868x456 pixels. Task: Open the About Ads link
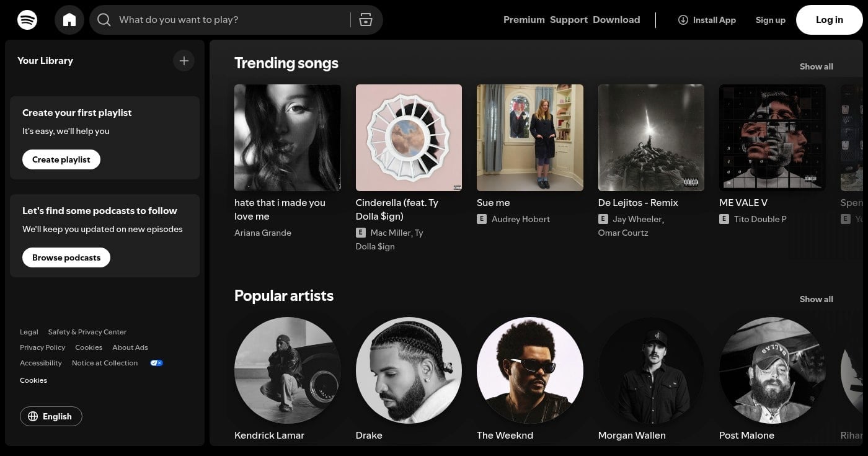coord(130,347)
